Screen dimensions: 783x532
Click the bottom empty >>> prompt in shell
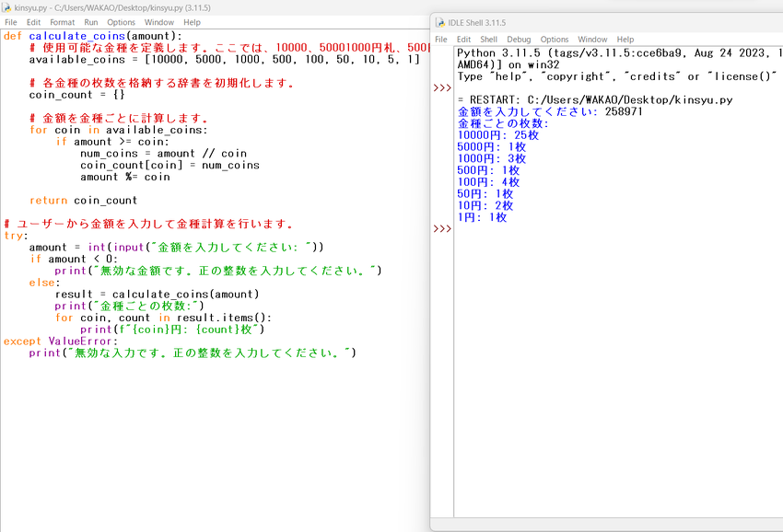coord(442,228)
